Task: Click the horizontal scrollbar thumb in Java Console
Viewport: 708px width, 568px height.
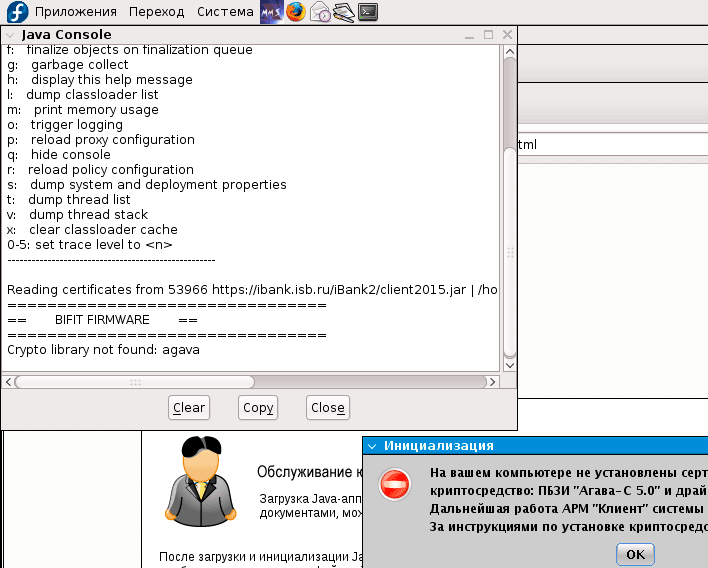Action: tap(135, 382)
